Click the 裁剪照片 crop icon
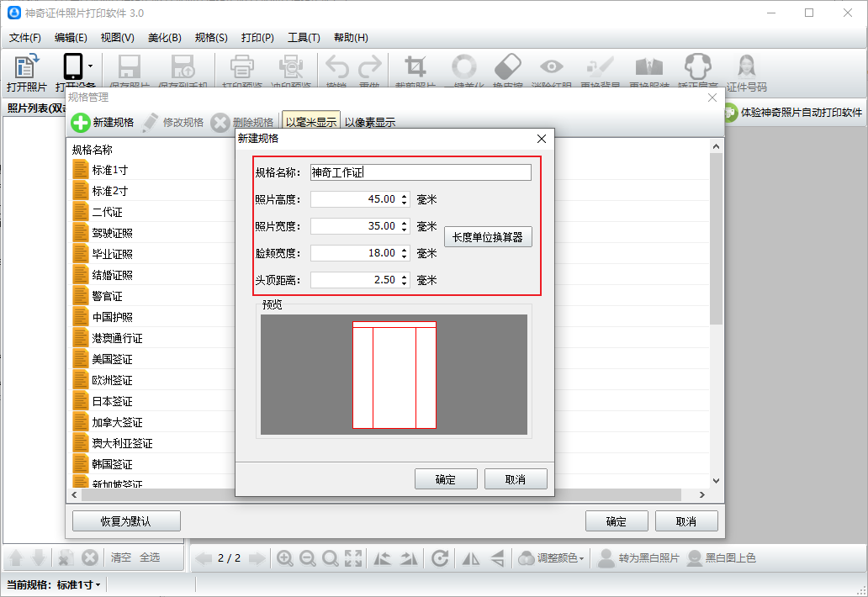 coord(415,66)
